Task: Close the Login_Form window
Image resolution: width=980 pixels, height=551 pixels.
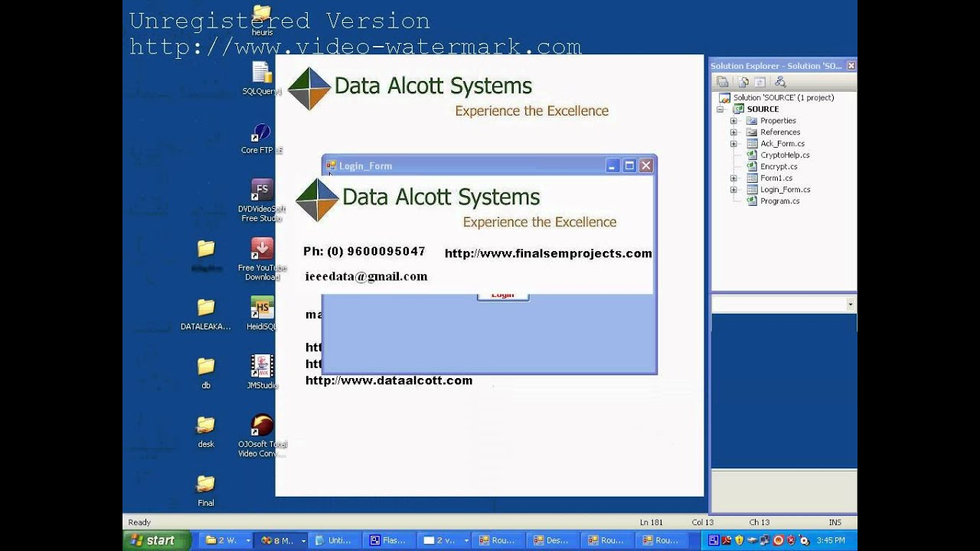Action: point(646,165)
